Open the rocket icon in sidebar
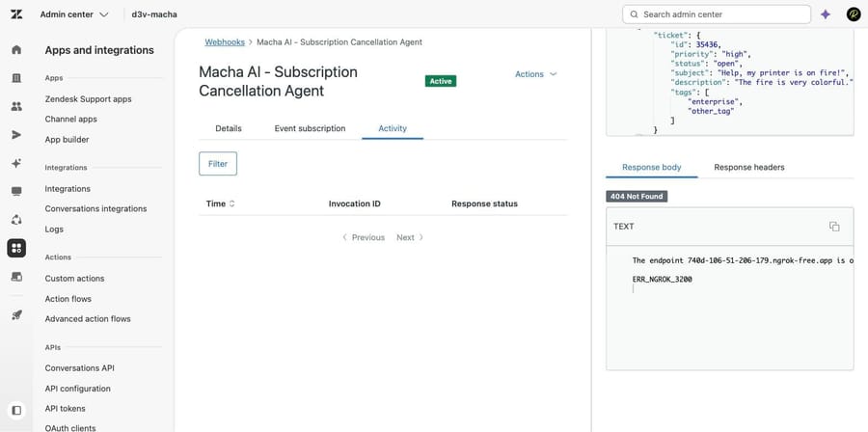868x432 pixels. click(x=16, y=314)
